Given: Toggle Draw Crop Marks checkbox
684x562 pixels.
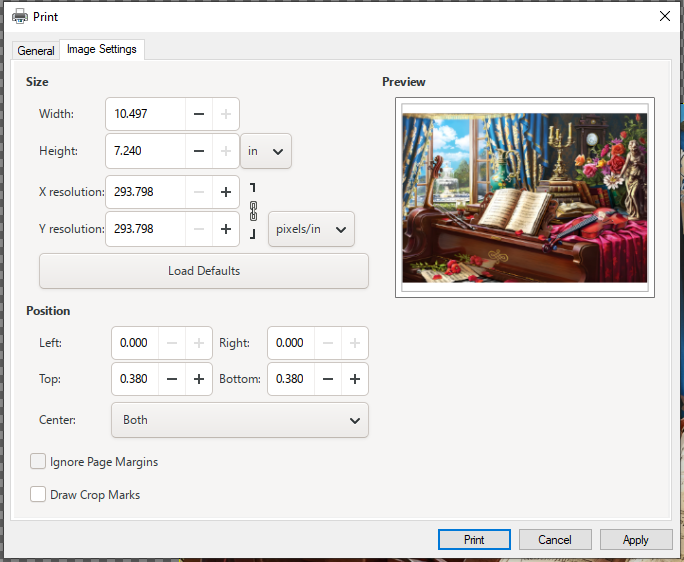Looking at the screenshot, I should pos(38,495).
